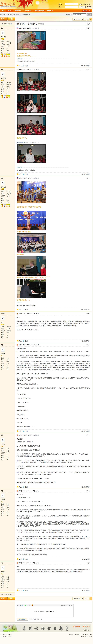Click the home icon in the breadcrumb

pyautogui.click(x=1, y=15)
